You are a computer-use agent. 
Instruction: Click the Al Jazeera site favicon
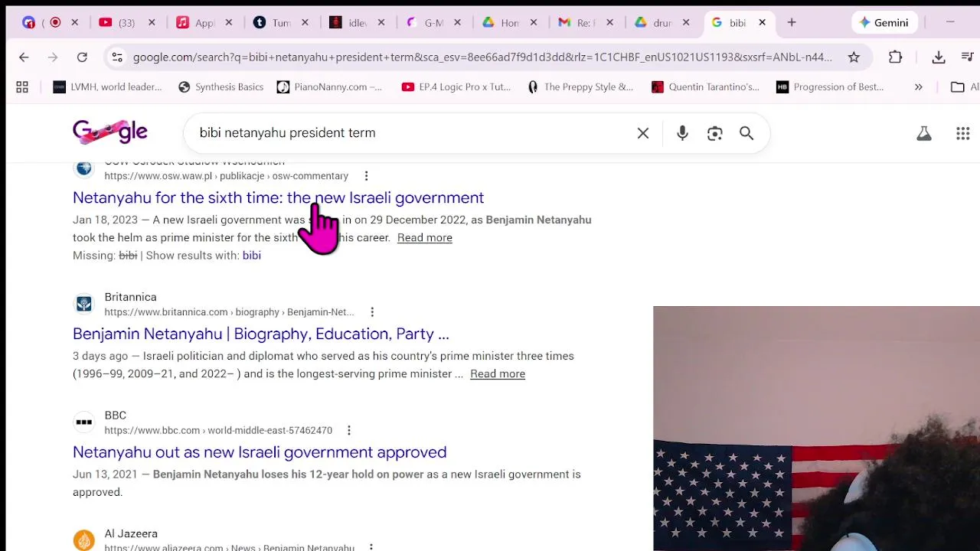84,540
